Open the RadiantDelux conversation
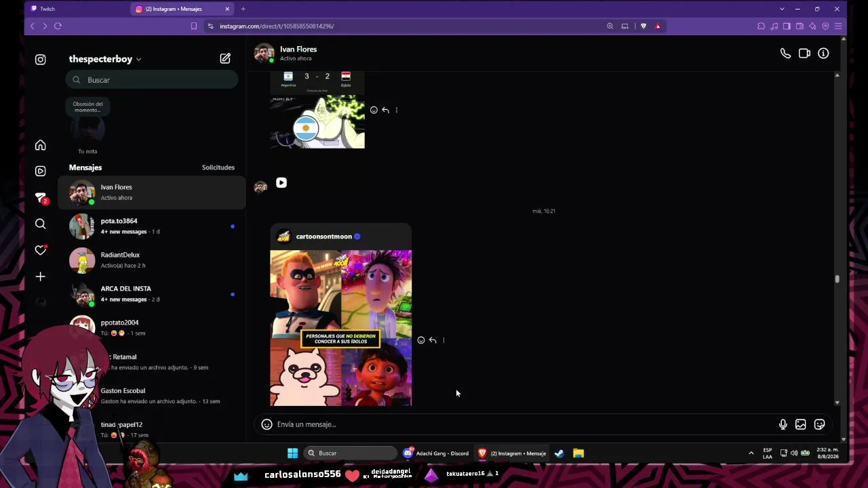Screen dimensions: 868x488 (151, 260)
